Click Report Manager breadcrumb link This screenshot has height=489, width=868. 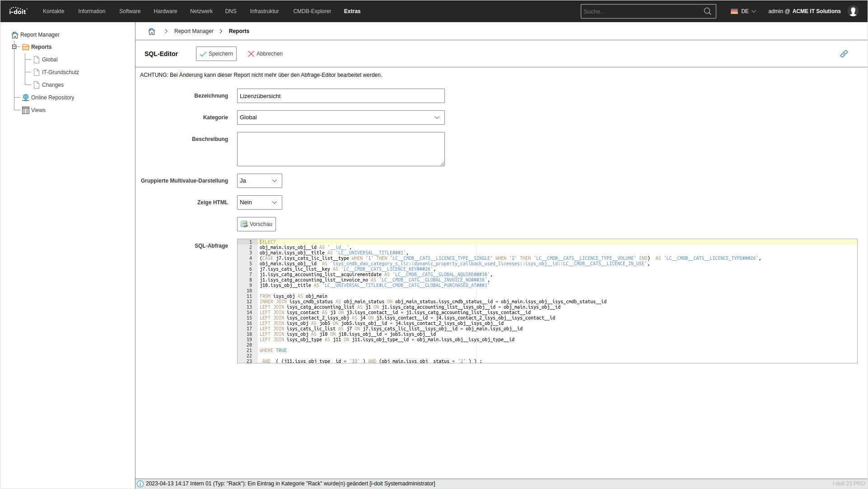pyautogui.click(x=194, y=31)
